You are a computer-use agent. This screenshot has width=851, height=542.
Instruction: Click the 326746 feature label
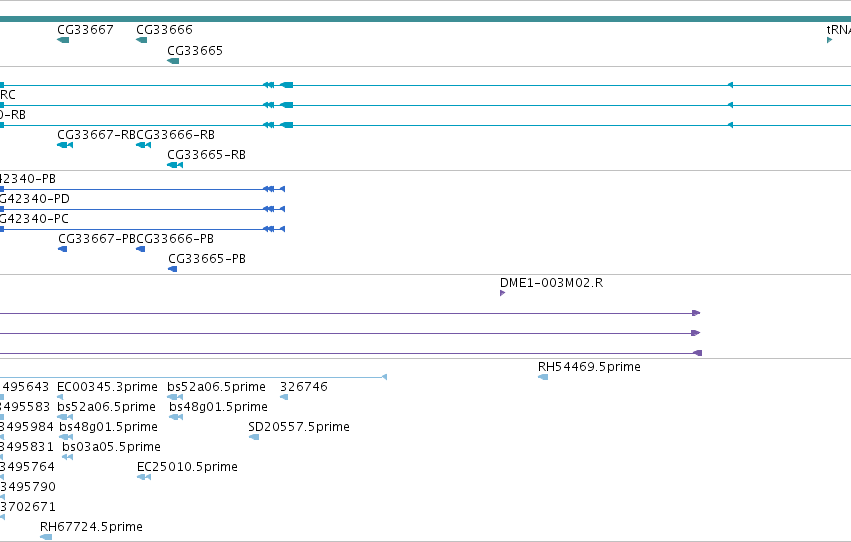(304, 387)
